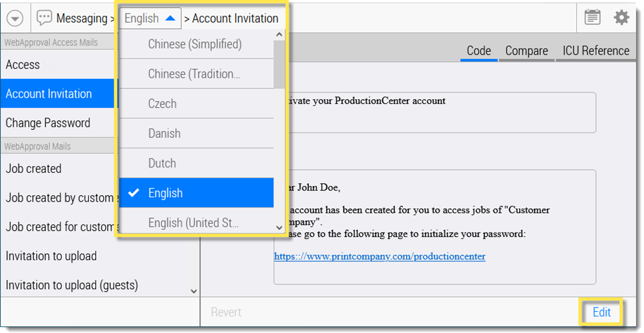Choose Chinese (Traditional) language

[x=196, y=74]
